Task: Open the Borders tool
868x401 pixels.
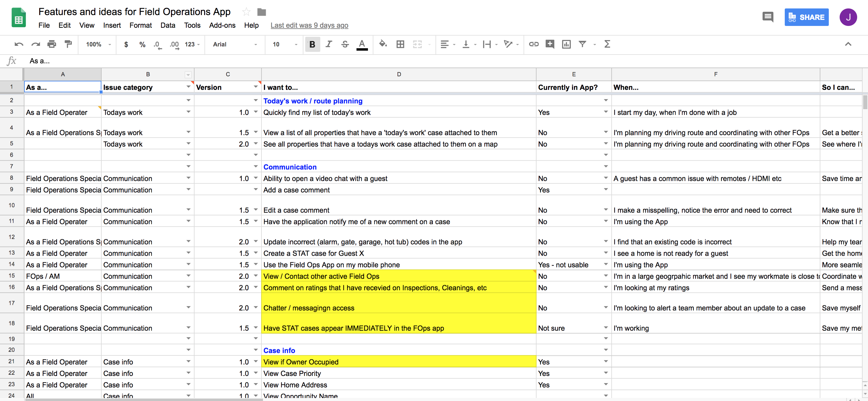Action: (x=400, y=44)
